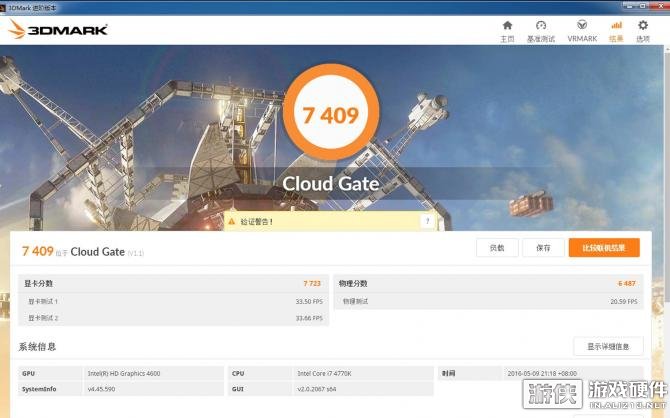Image resolution: width=670 pixels, height=418 pixels.
Task: Click the validation warning triangle icon
Action: [x=231, y=221]
